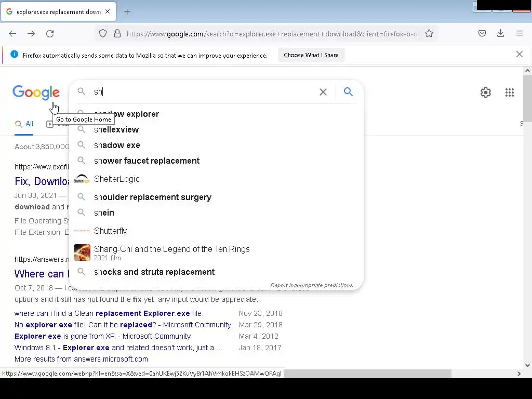Bookmark this page with the star icon

[429, 34]
